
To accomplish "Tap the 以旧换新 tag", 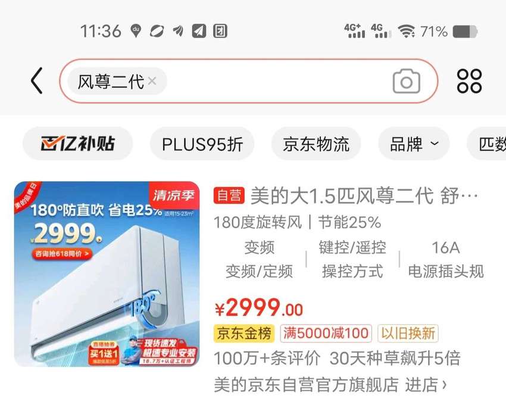I will (x=408, y=333).
